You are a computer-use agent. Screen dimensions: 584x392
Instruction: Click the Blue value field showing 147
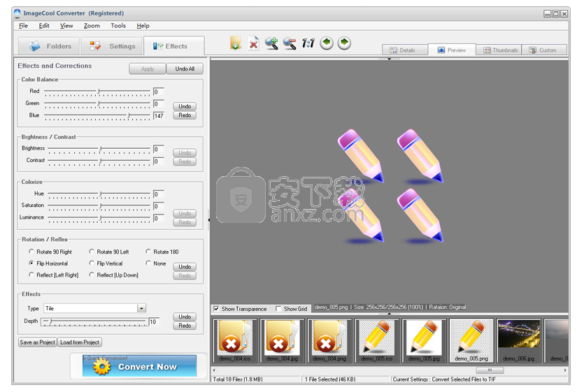tap(159, 116)
